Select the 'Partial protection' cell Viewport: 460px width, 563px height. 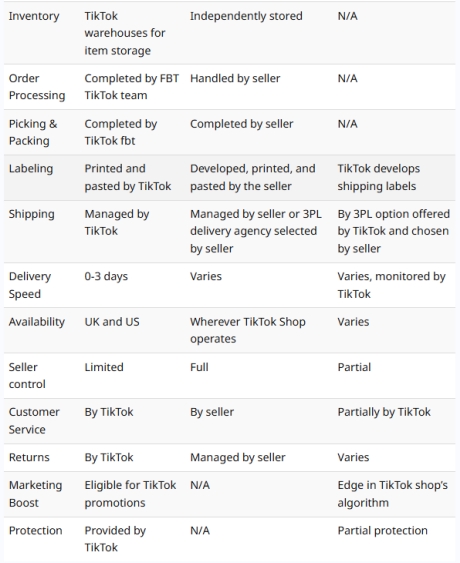tap(382, 531)
